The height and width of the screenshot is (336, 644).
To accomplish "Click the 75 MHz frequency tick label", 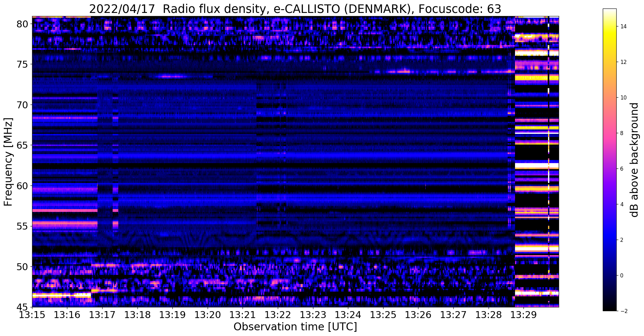I will click(x=23, y=64).
